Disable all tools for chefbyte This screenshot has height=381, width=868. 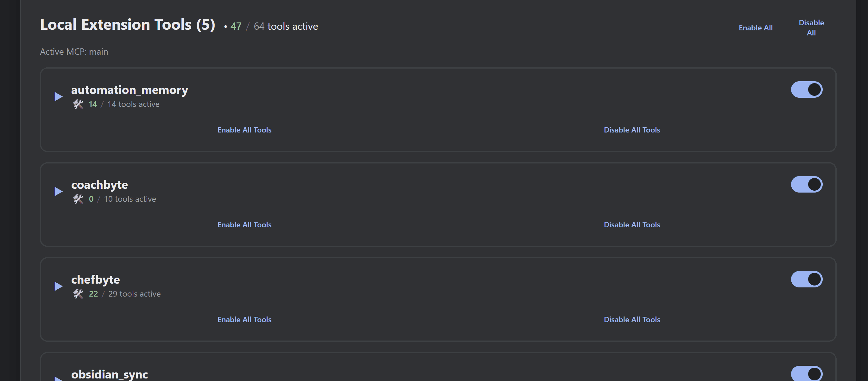click(x=632, y=320)
